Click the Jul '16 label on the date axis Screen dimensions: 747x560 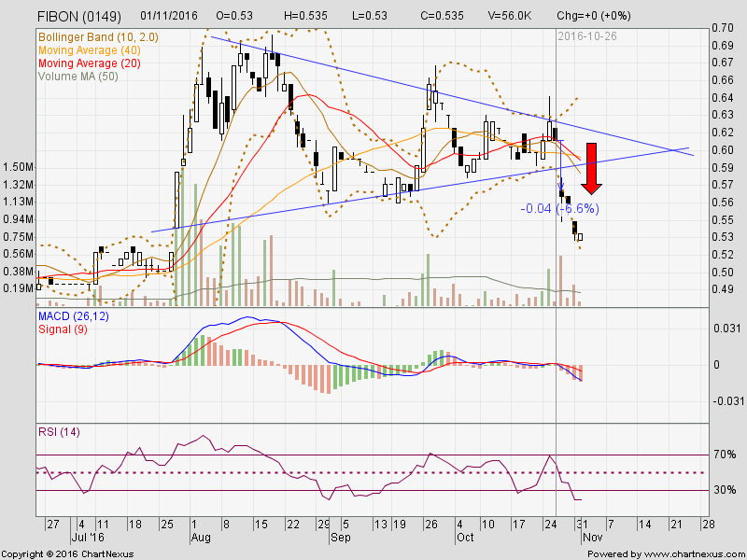[x=86, y=538]
